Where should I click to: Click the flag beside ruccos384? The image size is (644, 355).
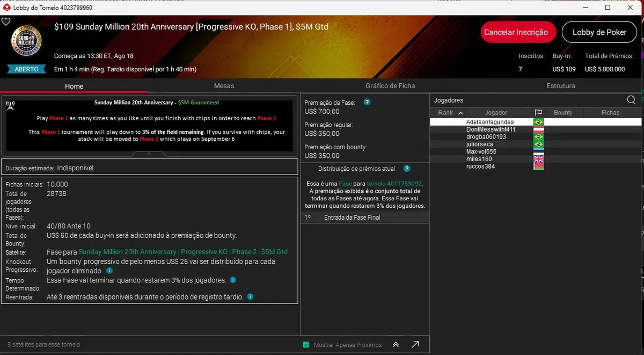pos(538,166)
